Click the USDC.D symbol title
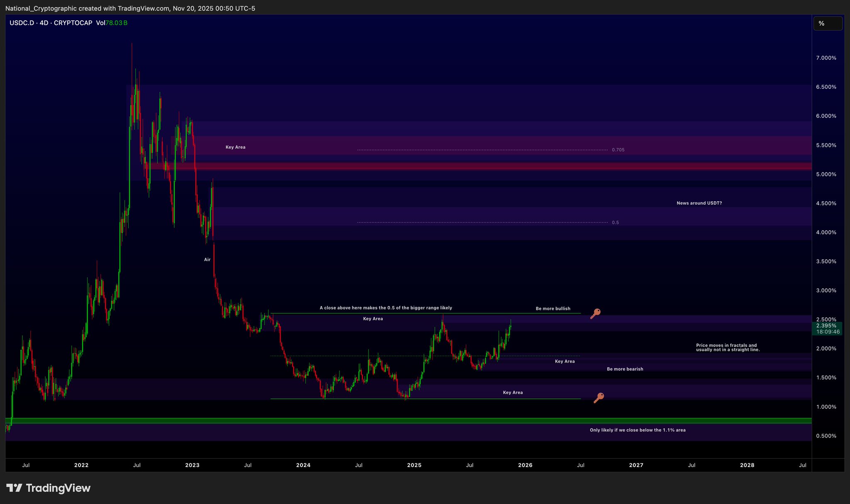The height and width of the screenshot is (504, 850). tap(22, 23)
